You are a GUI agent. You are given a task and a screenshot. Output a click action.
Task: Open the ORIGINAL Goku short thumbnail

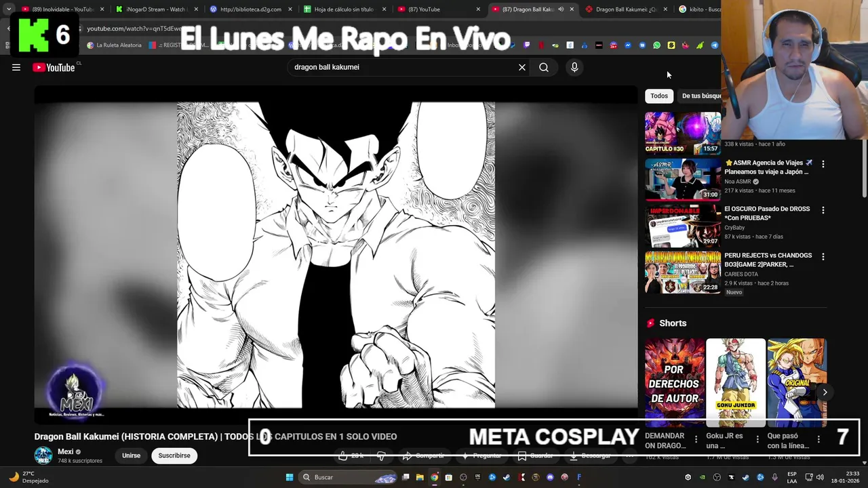(797, 382)
